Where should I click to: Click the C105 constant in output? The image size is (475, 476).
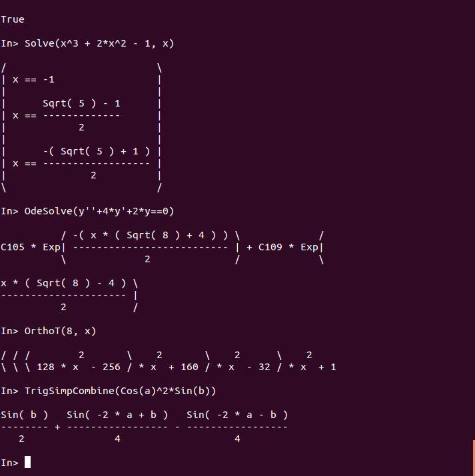(13, 247)
